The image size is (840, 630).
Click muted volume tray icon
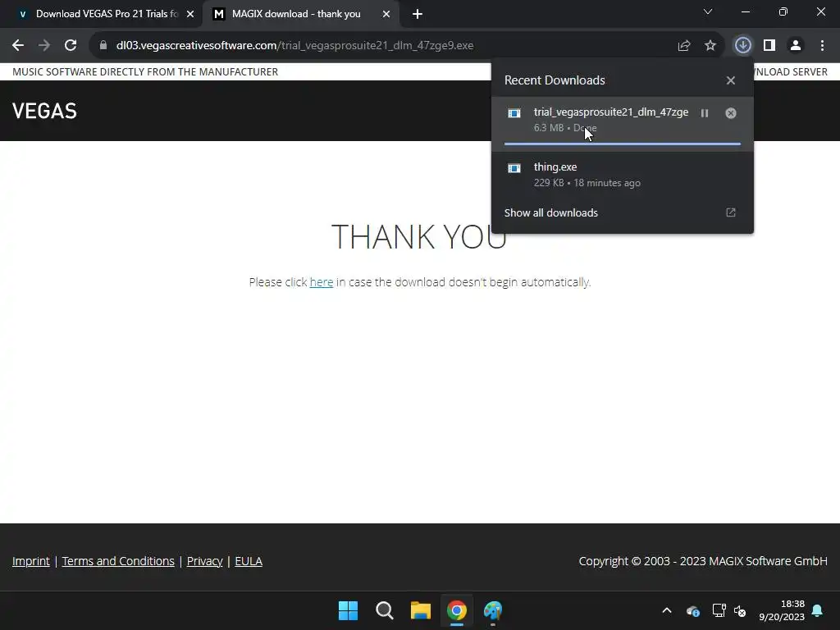[740, 610]
